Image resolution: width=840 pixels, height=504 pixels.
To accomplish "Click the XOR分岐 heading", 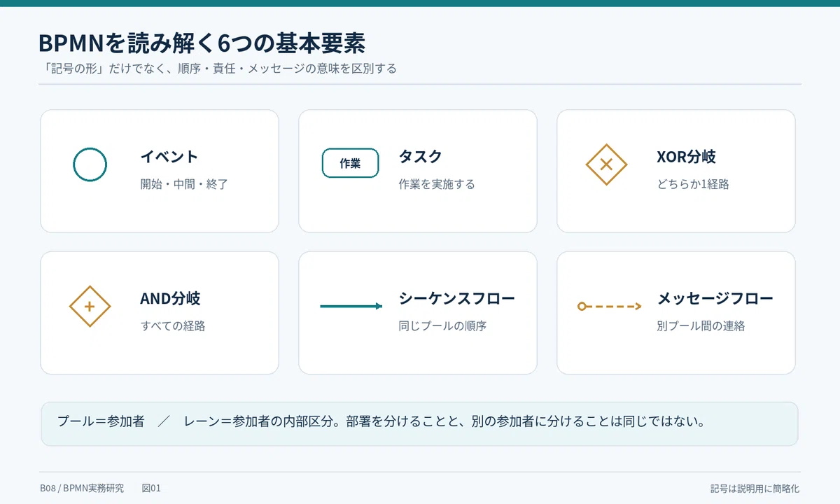I will (x=686, y=157).
